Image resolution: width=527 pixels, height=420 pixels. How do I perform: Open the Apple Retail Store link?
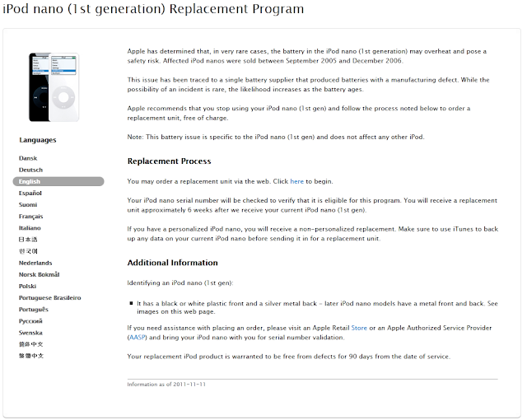359,328
